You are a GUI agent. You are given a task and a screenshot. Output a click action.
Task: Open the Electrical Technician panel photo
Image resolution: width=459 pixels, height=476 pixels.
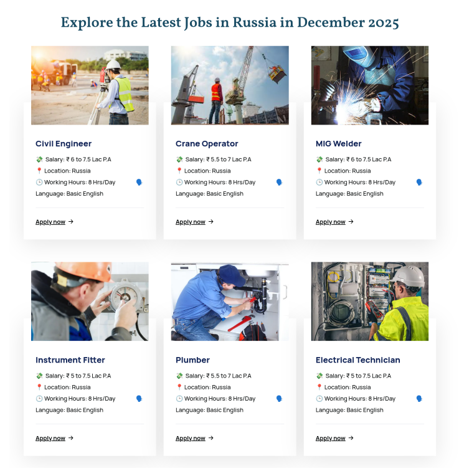tap(370, 302)
